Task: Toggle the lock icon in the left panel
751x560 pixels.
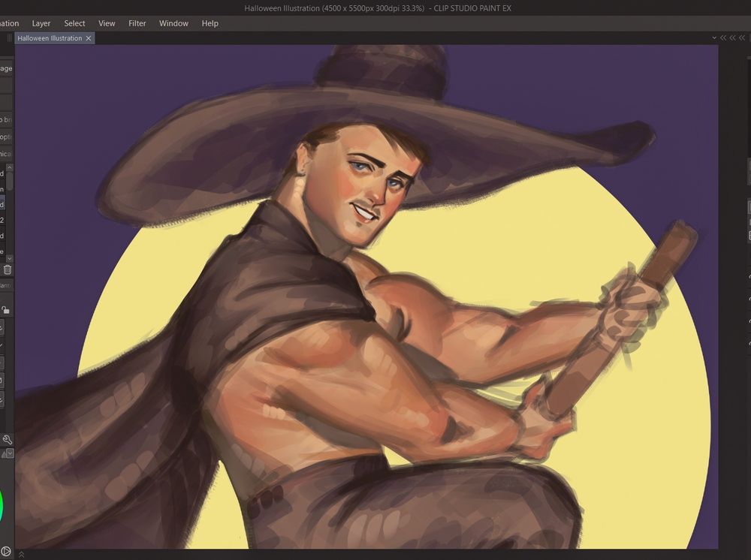Action: pyautogui.click(x=5, y=310)
